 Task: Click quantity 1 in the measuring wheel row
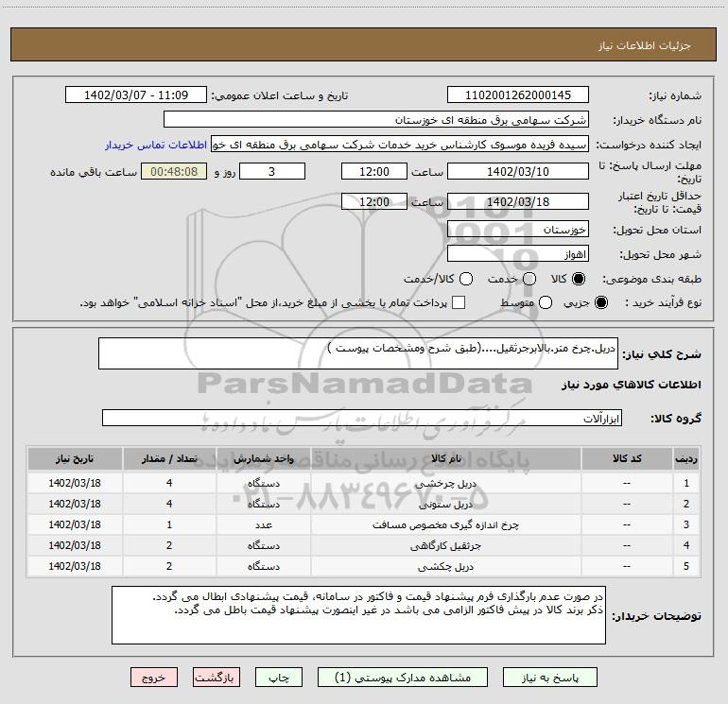coord(169,524)
